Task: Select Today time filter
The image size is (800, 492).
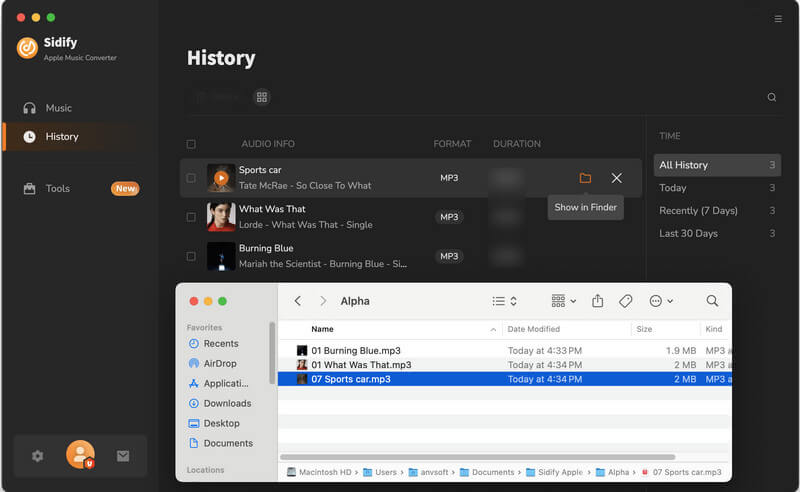Action: 717,188
